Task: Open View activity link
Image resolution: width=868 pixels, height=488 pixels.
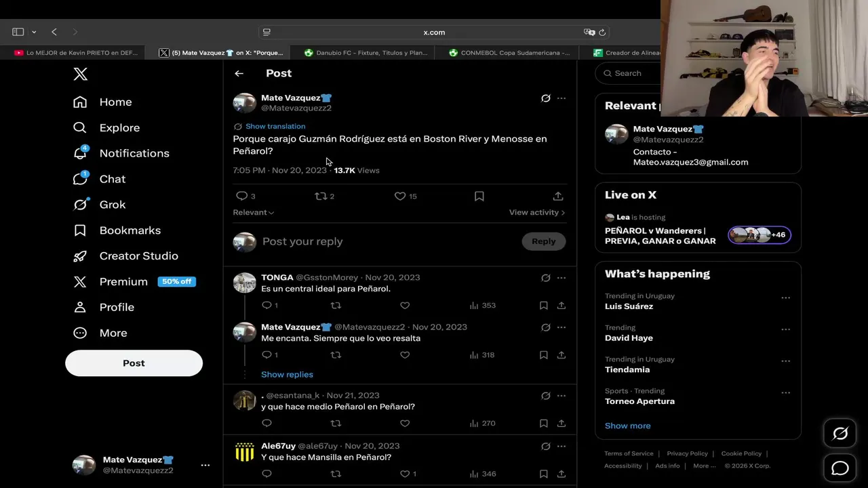Action: (x=537, y=212)
